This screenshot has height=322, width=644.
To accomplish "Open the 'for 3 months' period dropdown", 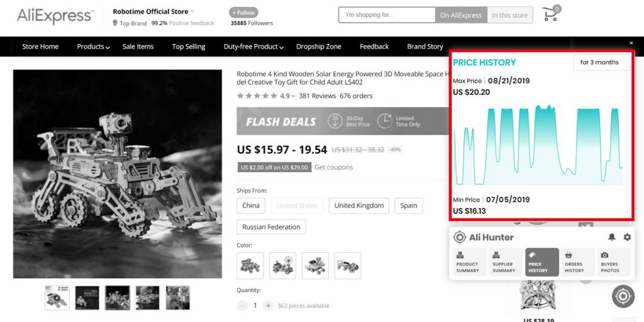I will pyautogui.click(x=599, y=62).
